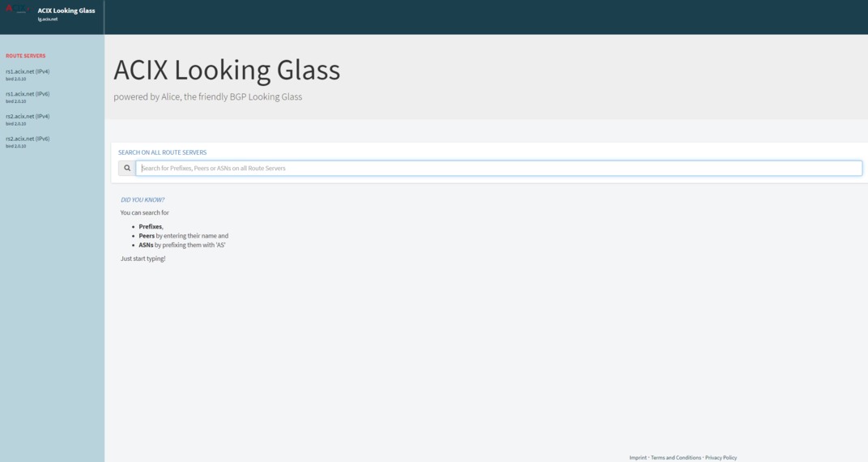The width and height of the screenshot is (868, 462).
Task: Click the 'Just start typing!' text
Action: (143, 259)
